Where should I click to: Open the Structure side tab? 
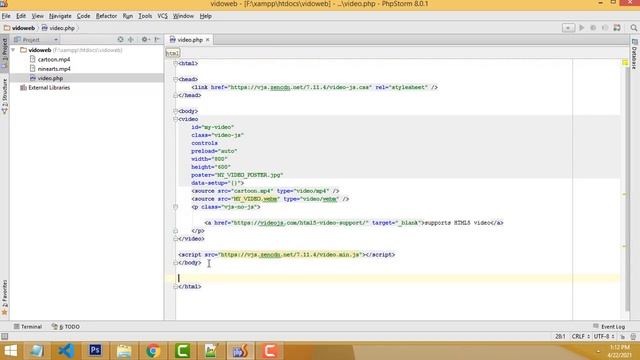point(4,96)
